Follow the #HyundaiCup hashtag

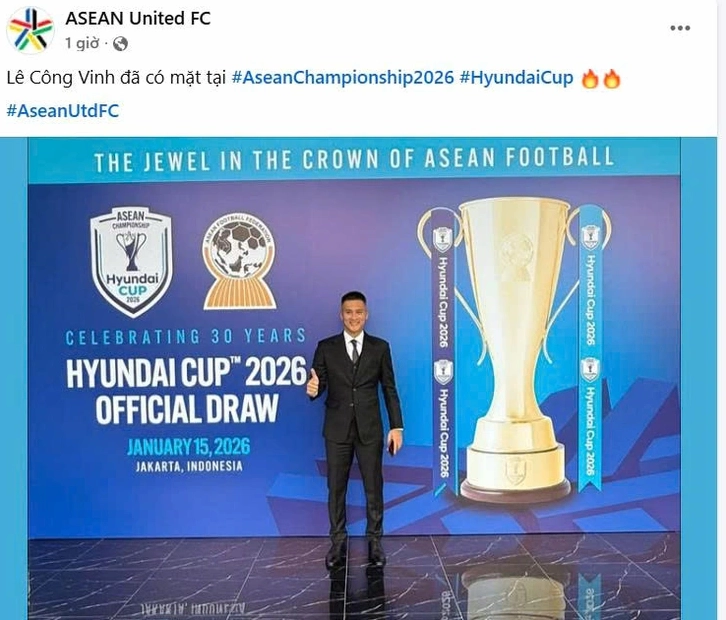pos(516,77)
